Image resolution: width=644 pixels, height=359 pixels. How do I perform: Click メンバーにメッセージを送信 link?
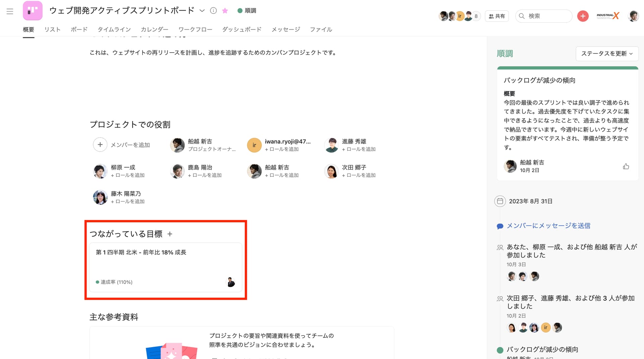[548, 226]
